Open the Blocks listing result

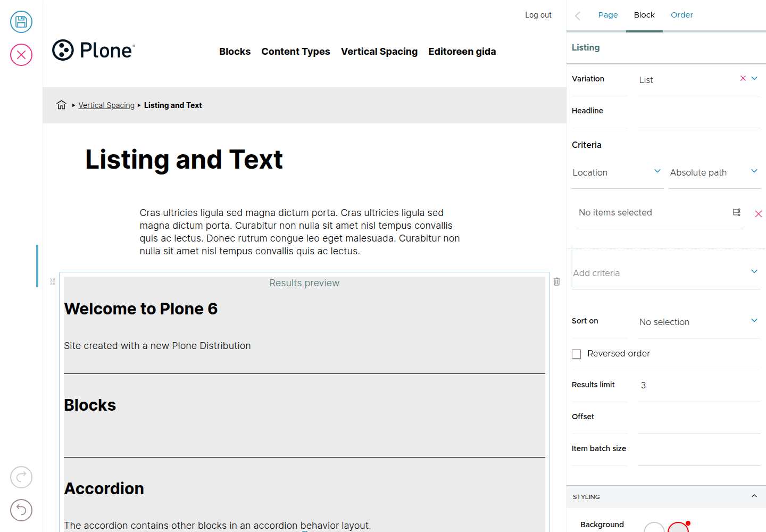point(90,405)
